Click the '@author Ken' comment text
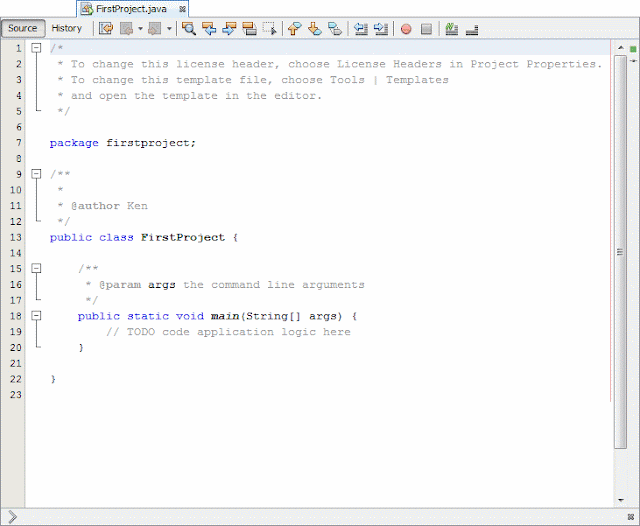The height and width of the screenshot is (526, 640). [109, 206]
